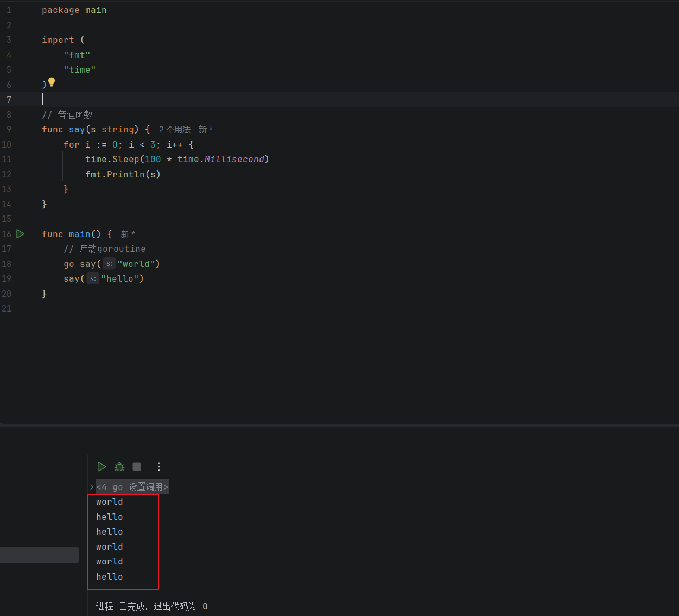This screenshot has width=679, height=616.
Task: Click last 'hello' line in console output
Action: click(110, 576)
